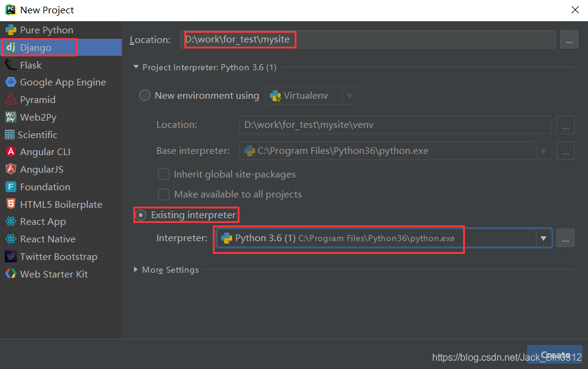Browse for Base interpreter path

(565, 151)
